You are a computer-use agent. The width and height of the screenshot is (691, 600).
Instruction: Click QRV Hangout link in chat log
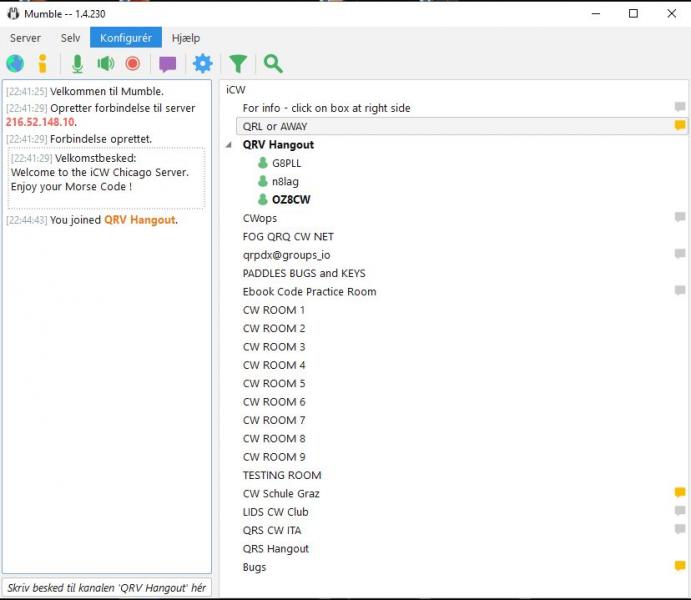(139, 220)
